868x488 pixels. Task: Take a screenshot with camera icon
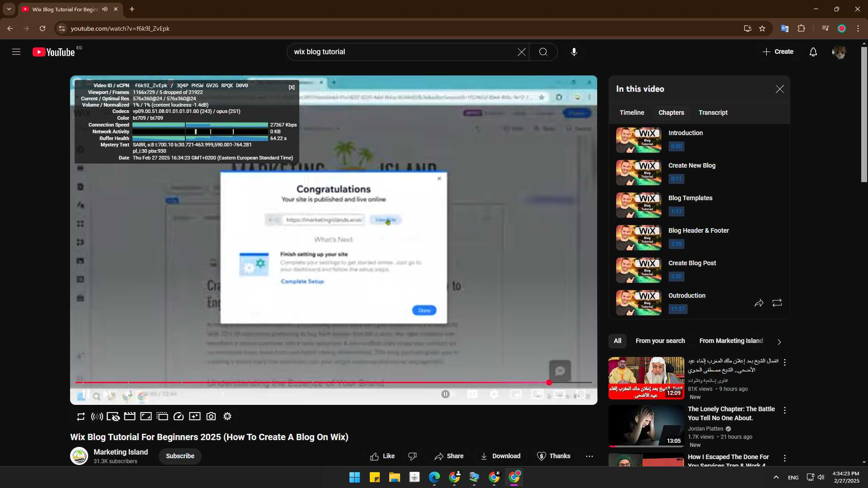pos(211,417)
